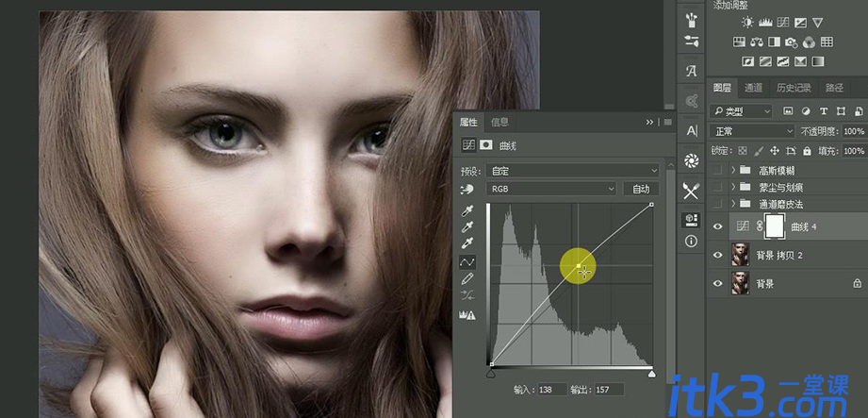Image resolution: width=868 pixels, height=418 pixels.
Task: Switch to the 图层 tab
Action: [x=722, y=88]
